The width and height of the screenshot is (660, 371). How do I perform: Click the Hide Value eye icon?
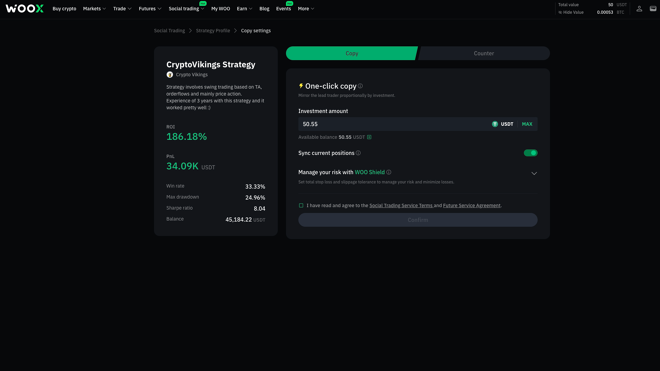[560, 12]
